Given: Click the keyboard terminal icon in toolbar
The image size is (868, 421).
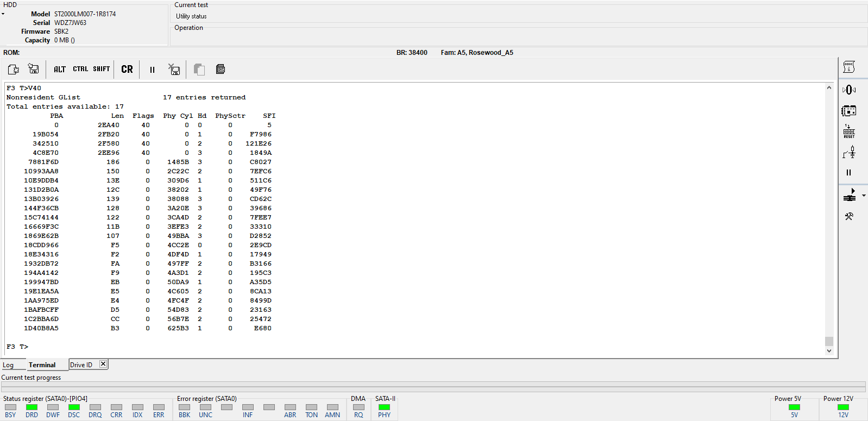Looking at the screenshot, I should click(x=221, y=69).
